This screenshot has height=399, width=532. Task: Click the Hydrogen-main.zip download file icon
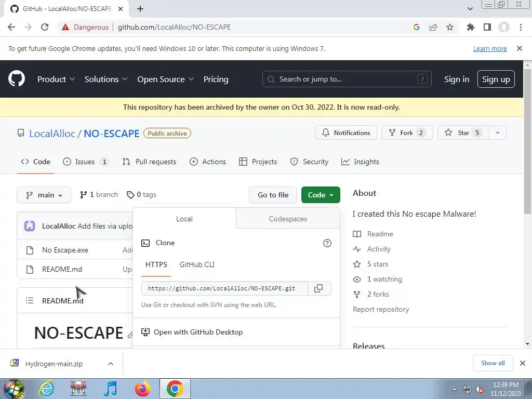[x=15, y=363]
